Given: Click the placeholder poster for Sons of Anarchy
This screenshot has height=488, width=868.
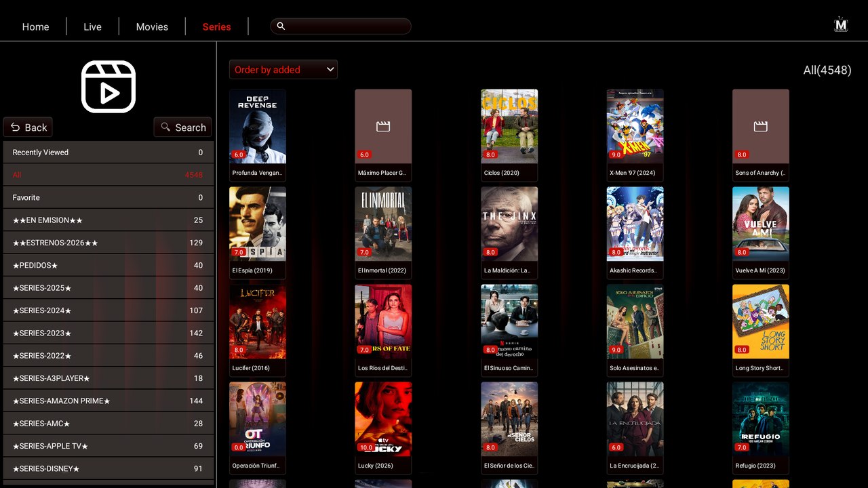Looking at the screenshot, I should coord(761,126).
